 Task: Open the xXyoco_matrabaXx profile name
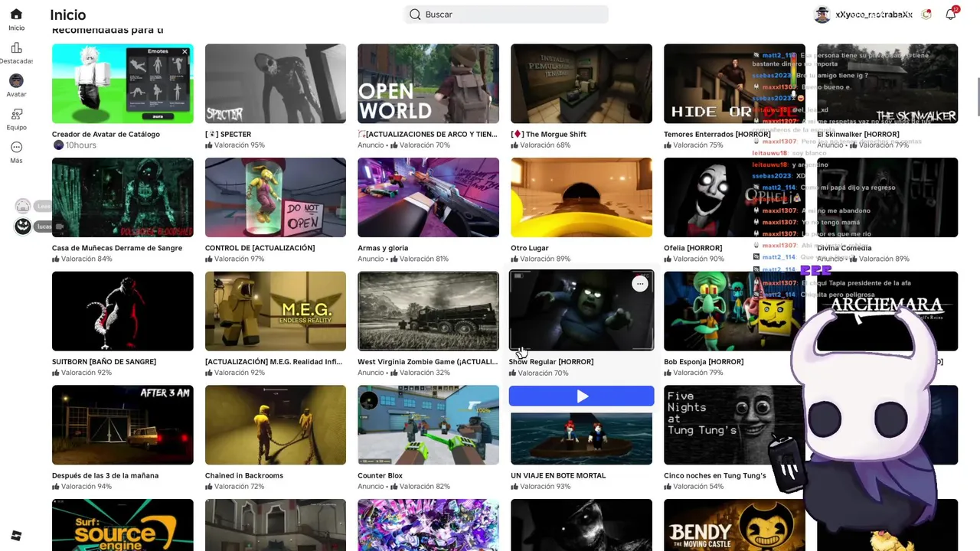point(874,15)
